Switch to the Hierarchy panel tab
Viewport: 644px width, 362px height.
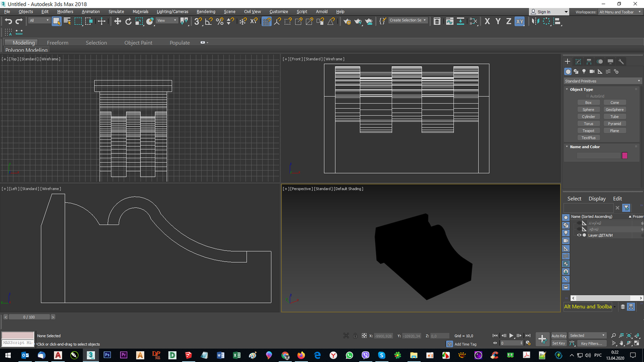click(x=589, y=61)
